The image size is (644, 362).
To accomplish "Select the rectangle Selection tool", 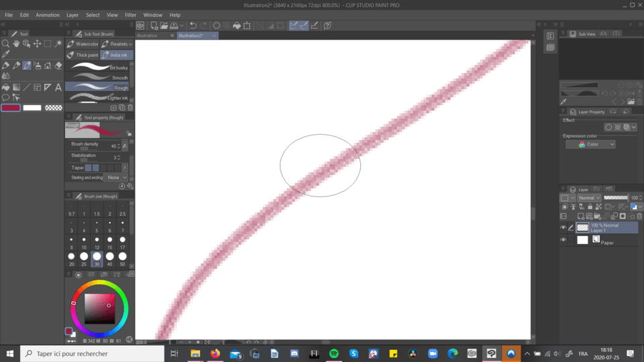I will [x=48, y=44].
